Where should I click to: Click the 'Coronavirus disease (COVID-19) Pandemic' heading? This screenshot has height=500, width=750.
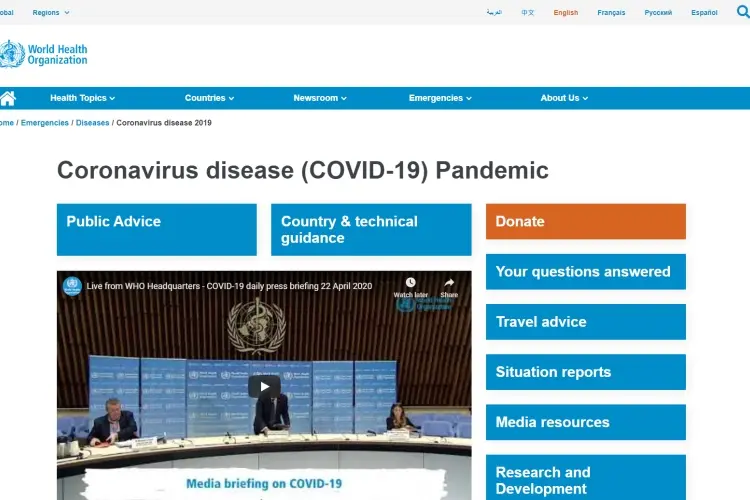(x=303, y=170)
